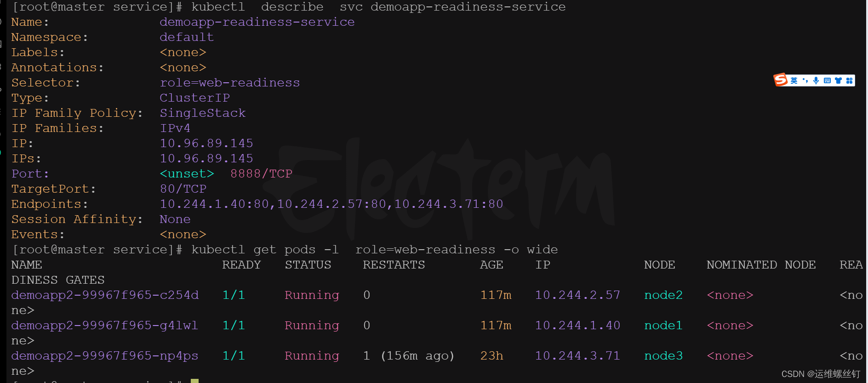This screenshot has height=383, width=868.
Task: Click the CSDN @运维螺丝钉 watermark text
Action: pyautogui.click(x=821, y=374)
